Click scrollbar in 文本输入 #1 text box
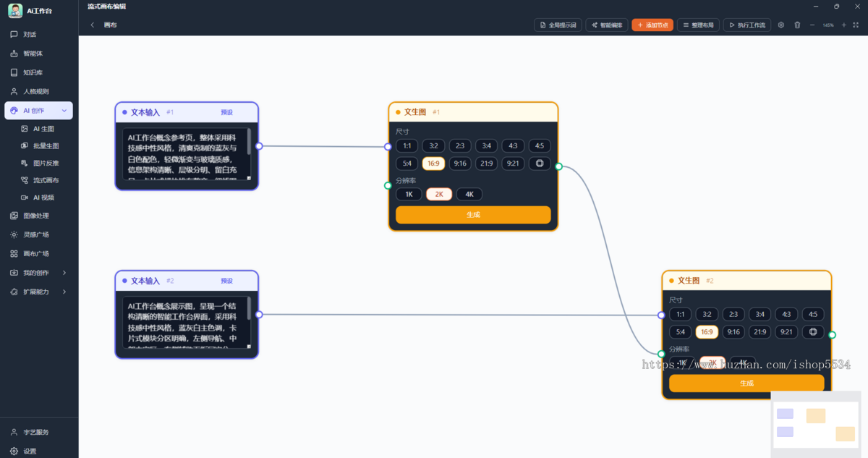This screenshot has height=458, width=868. tap(249, 142)
